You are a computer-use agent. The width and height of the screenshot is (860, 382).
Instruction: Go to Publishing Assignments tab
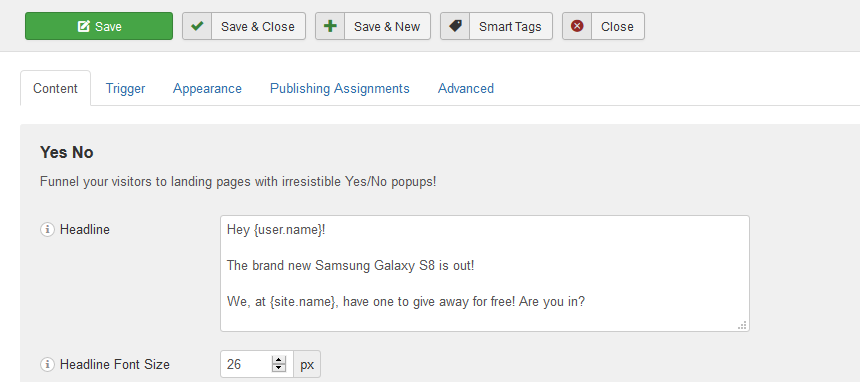[x=340, y=88]
